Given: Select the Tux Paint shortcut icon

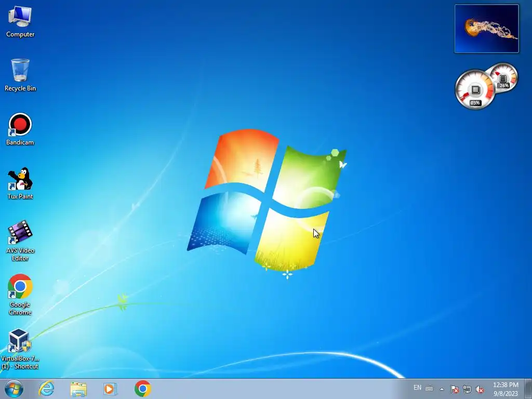Looking at the screenshot, I should coord(20,183).
